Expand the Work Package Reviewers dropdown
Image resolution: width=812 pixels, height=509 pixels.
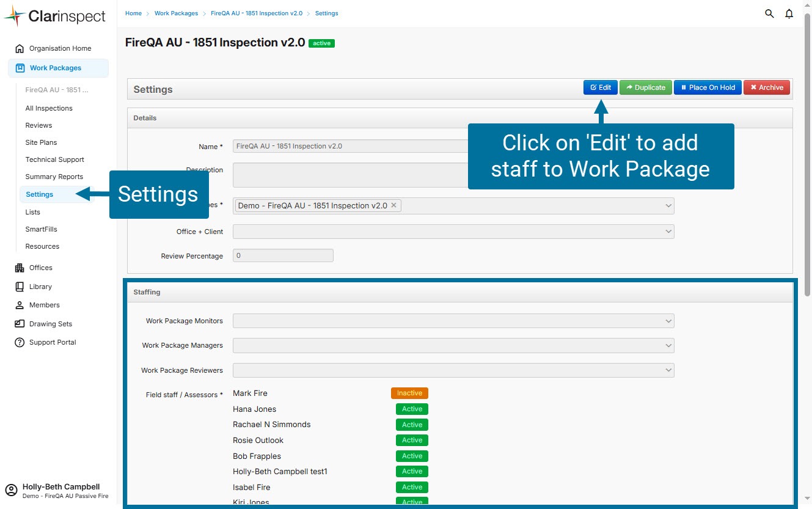pos(668,370)
